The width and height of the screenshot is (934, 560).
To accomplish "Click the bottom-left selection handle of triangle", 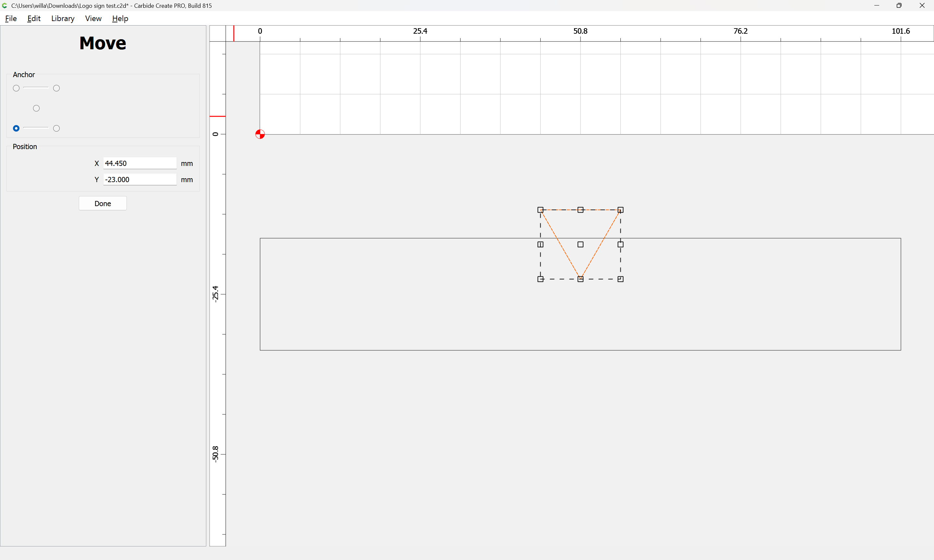I will (x=541, y=279).
